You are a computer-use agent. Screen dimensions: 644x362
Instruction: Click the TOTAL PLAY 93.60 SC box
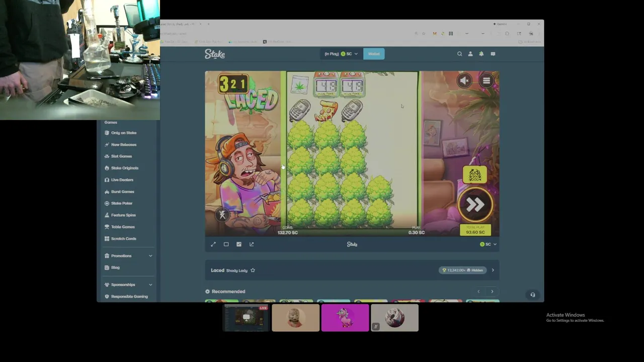475,230
